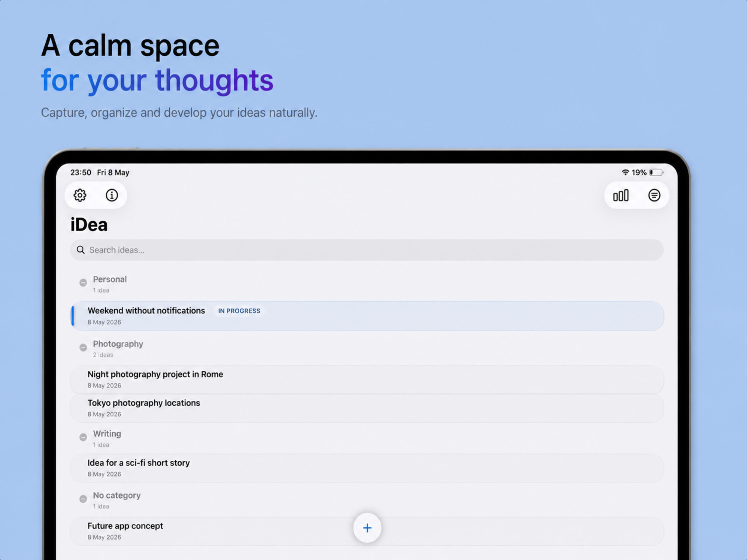Viewport: 747px width, 560px height.
Task: Collapse the Photography category
Action: coord(83,347)
